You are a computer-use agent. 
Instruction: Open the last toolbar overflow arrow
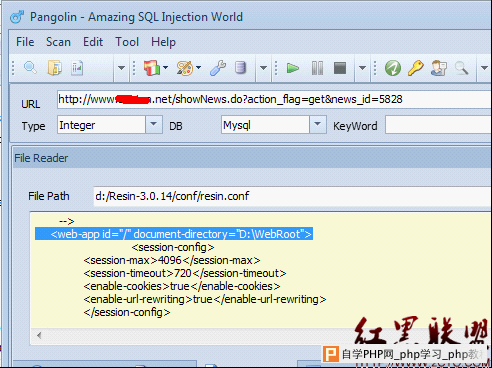[484, 68]
